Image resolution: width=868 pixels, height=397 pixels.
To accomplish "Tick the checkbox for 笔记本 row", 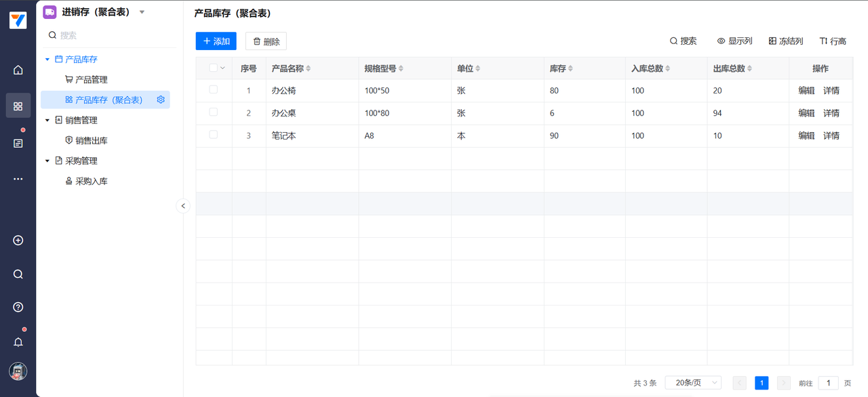I will tap(214, 135).
